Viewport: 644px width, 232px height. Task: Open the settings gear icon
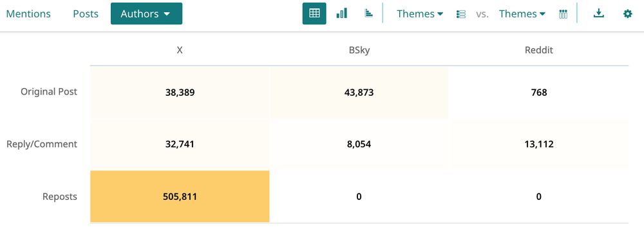[627, 14]
